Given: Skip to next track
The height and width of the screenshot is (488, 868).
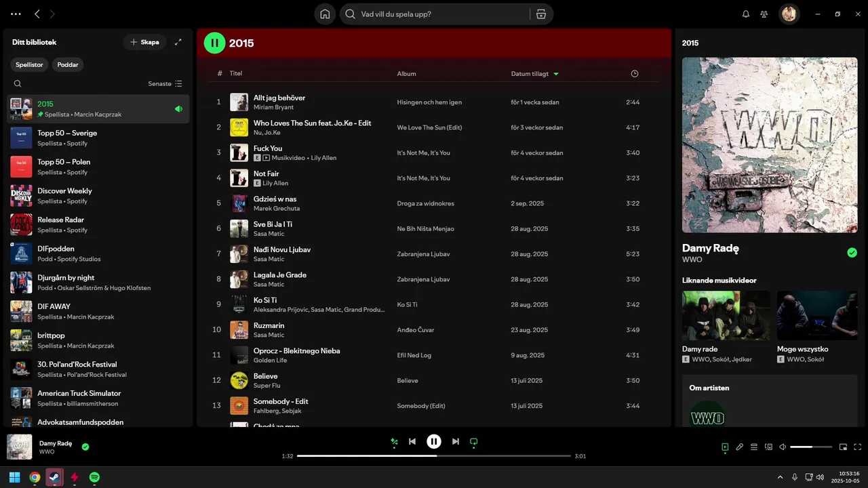Looking at the screenshot, I should (456, 442).
